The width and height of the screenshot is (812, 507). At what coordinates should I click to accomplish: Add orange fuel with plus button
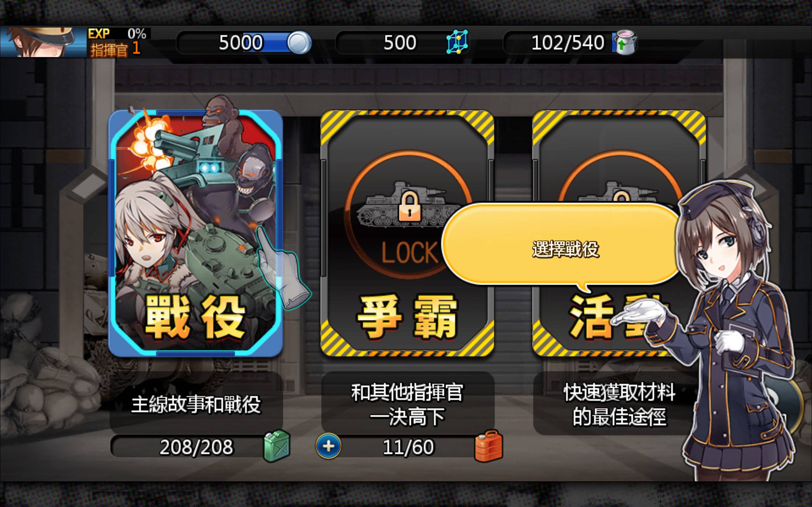[328, 446]
